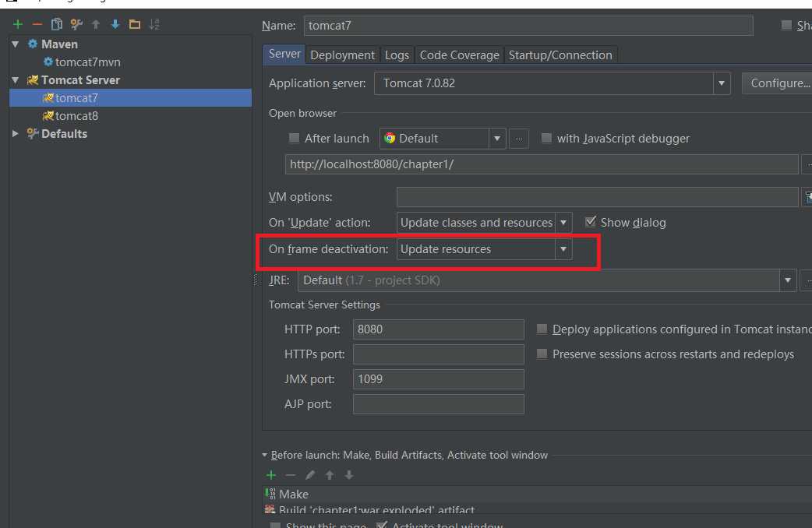This screenshot has width=812, height=528.
Task: Click the browser ellipsis button
Action: pos(519,138)
